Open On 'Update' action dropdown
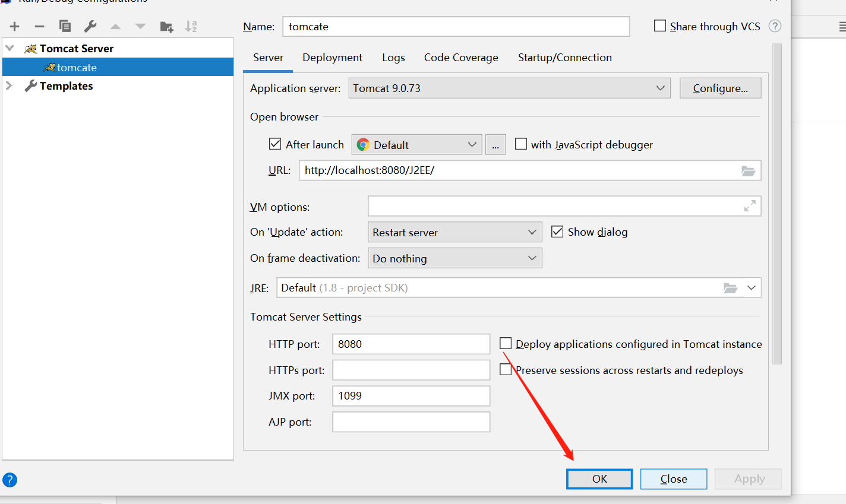 pyautogui.click(x=455, y=232)
